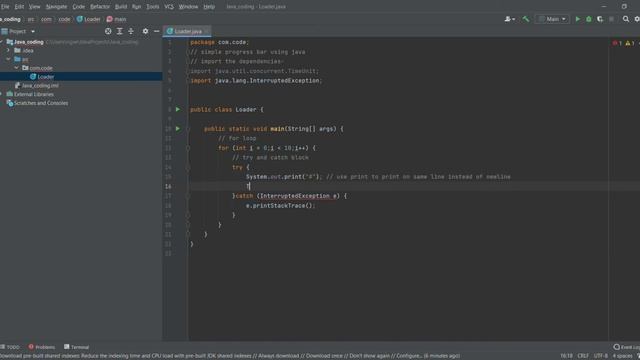The height and width of the screenshot is (360, 640).
Task: Open the VCS menu
Action: [169, 7]
